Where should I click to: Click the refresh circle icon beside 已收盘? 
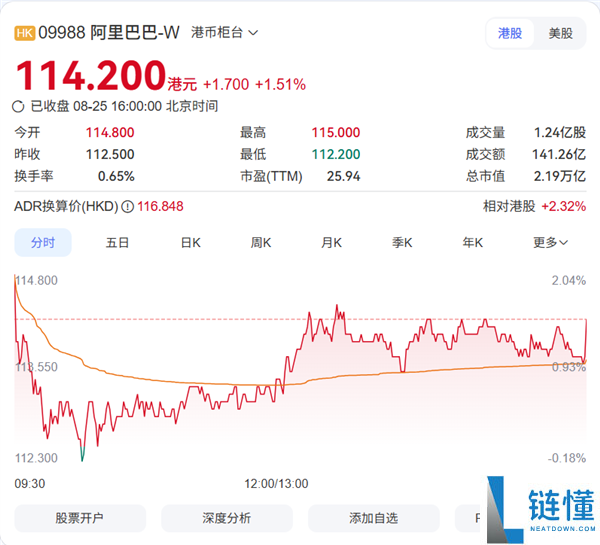tap(18, 106)
